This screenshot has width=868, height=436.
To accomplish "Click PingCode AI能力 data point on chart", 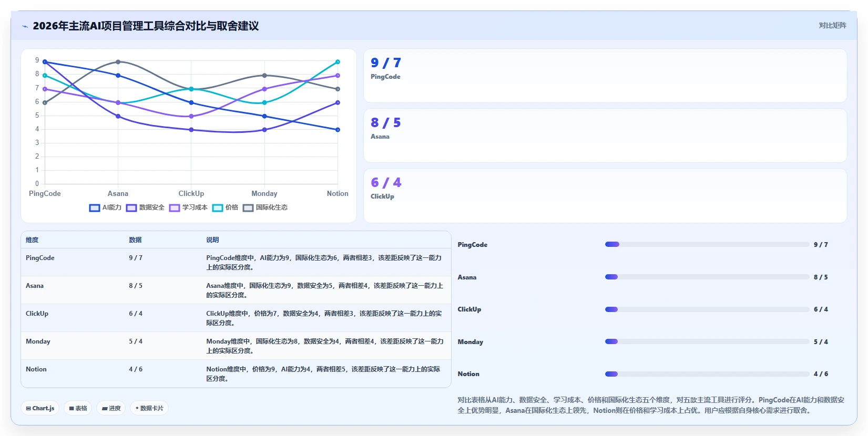I will pos(45,62).
